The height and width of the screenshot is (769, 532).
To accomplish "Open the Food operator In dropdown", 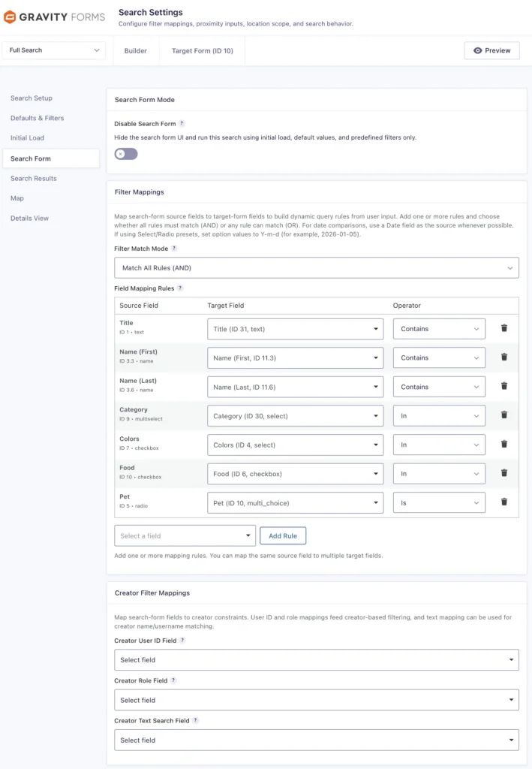I will [440, 474].
